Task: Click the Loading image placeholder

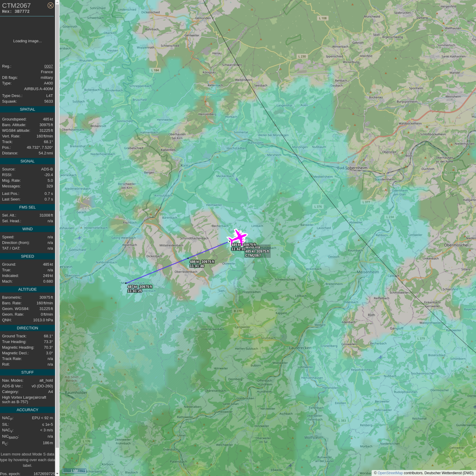Action: pyautogui.click(x=27, y=41)
